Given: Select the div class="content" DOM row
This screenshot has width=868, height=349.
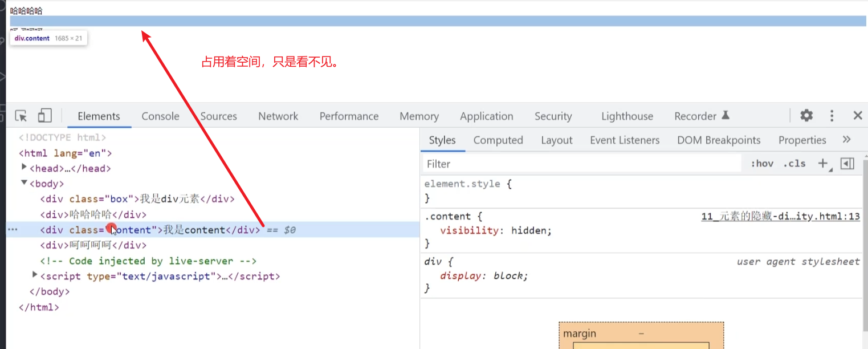Looking at the screenshot, I should coord(213,230).
